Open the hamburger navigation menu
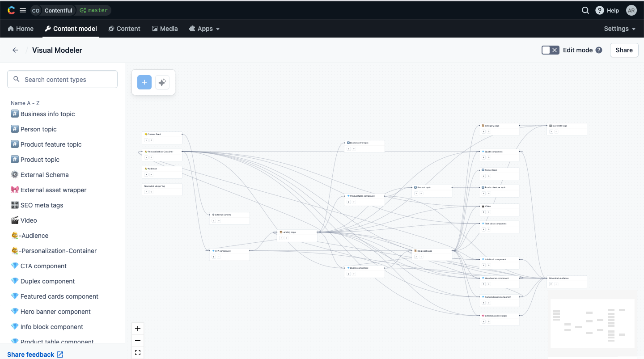The width and height of the screenshot is (644, 359). pyautogui.click(x=23, y=10)
